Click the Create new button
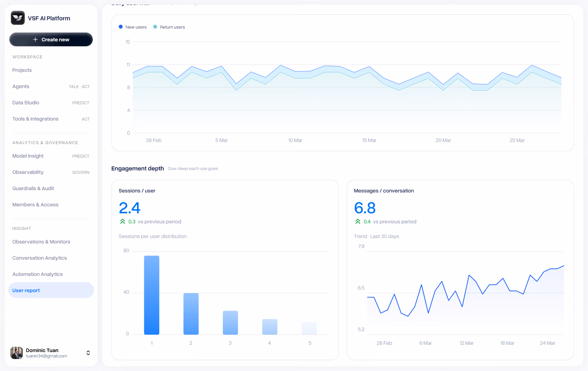The image size is (588, 371). click(x=51, y=39)
